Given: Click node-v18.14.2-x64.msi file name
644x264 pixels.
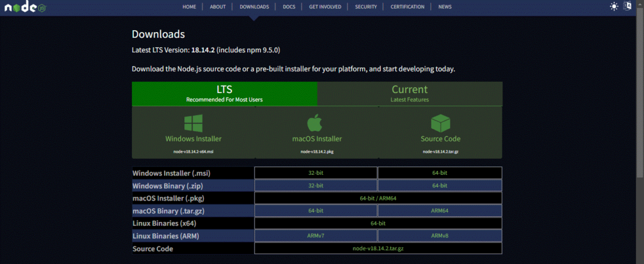Looking at the screenshot, I should [x=194, y=151].
